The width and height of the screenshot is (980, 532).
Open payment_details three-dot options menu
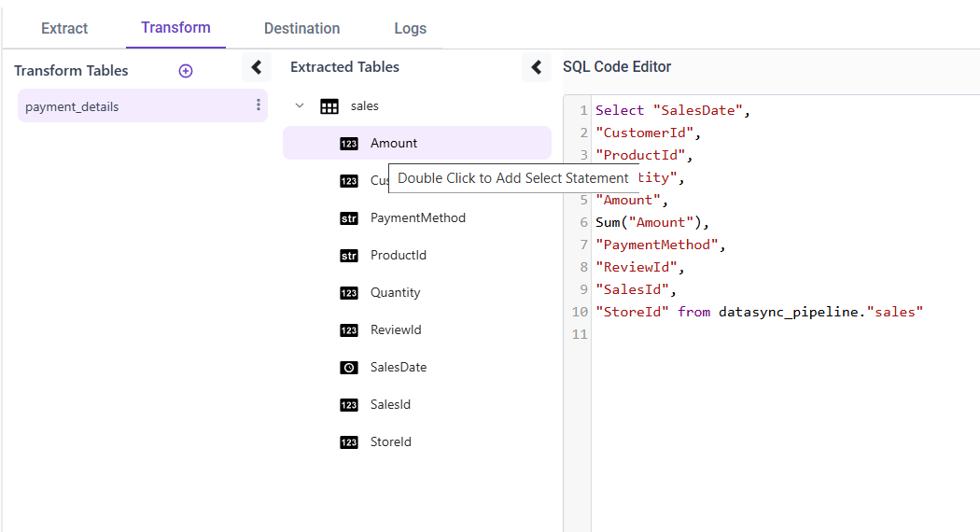pyautogui.click(x=259, y=105)
